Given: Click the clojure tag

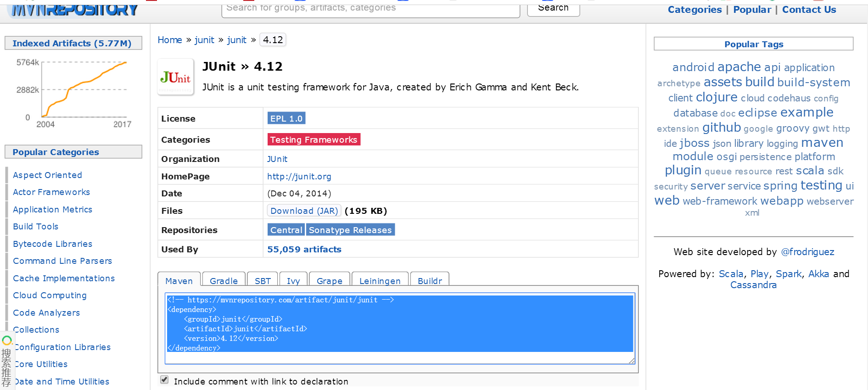Looking at the screenshot, I should (717, 97).
